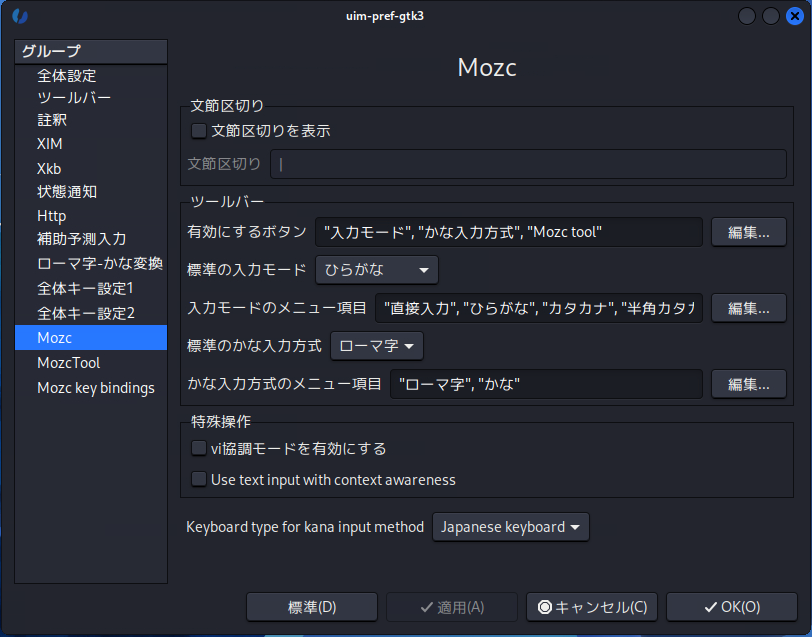Open Mozc key bindings group
812x637 pixels.
[x=91, y=388]
